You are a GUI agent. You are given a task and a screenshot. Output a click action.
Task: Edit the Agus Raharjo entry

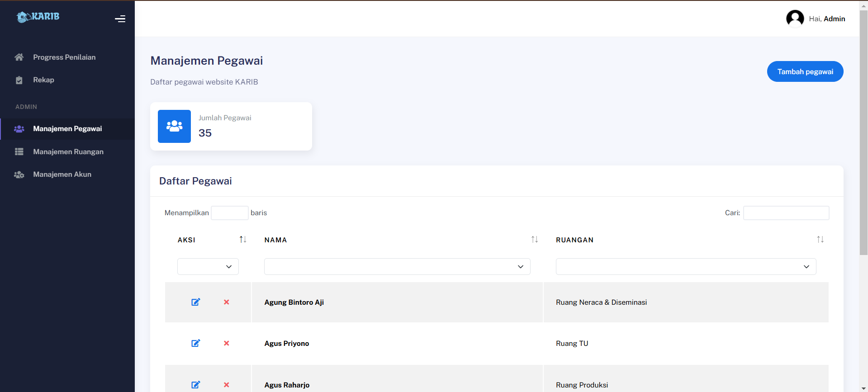(x=195, y=385)
